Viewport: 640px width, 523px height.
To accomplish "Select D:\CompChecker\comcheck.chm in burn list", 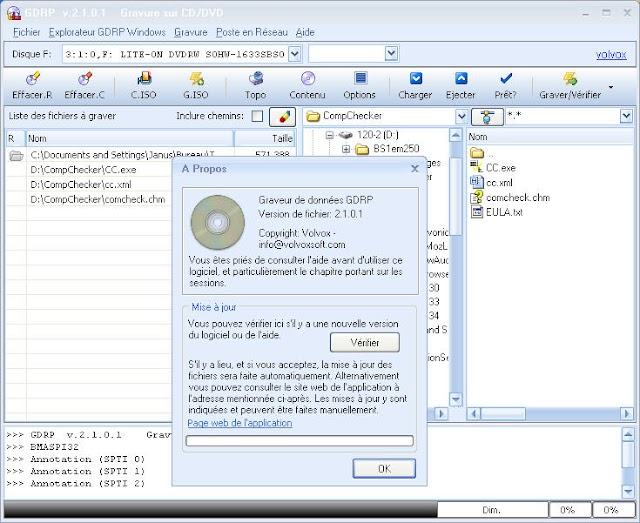I will point(98,199).
